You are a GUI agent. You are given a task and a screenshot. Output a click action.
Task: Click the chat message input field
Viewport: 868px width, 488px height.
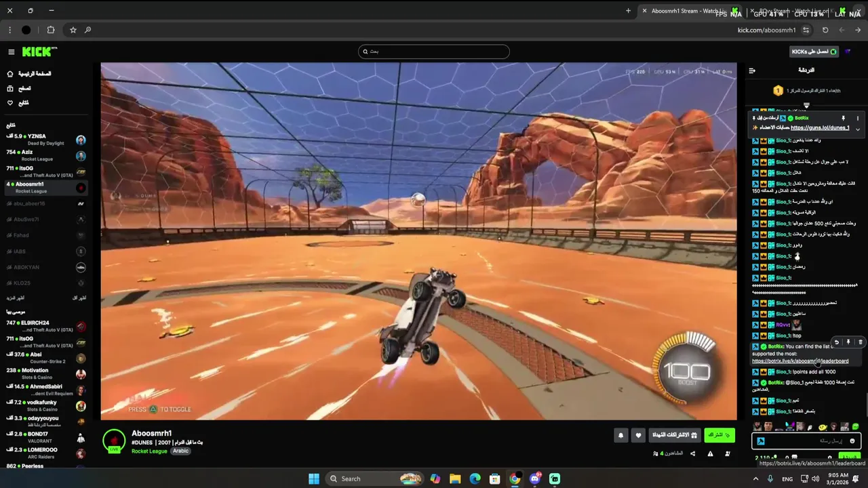[807, 441]
